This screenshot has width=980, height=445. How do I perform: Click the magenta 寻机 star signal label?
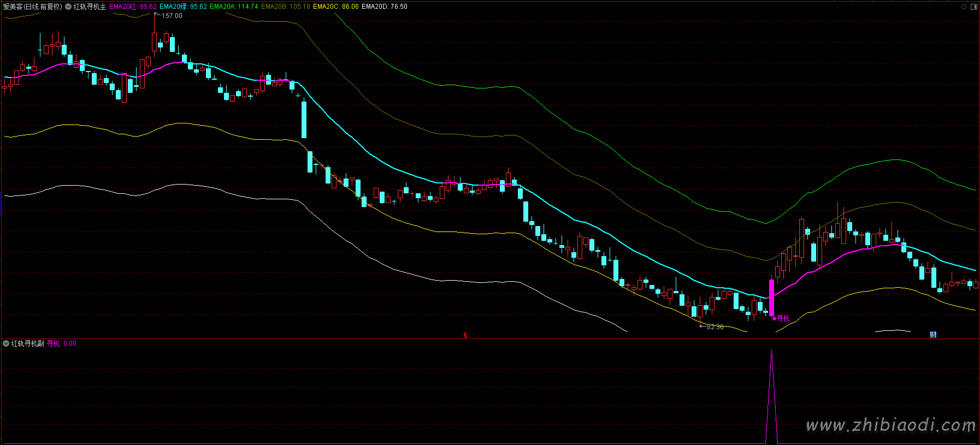[781, 318]
